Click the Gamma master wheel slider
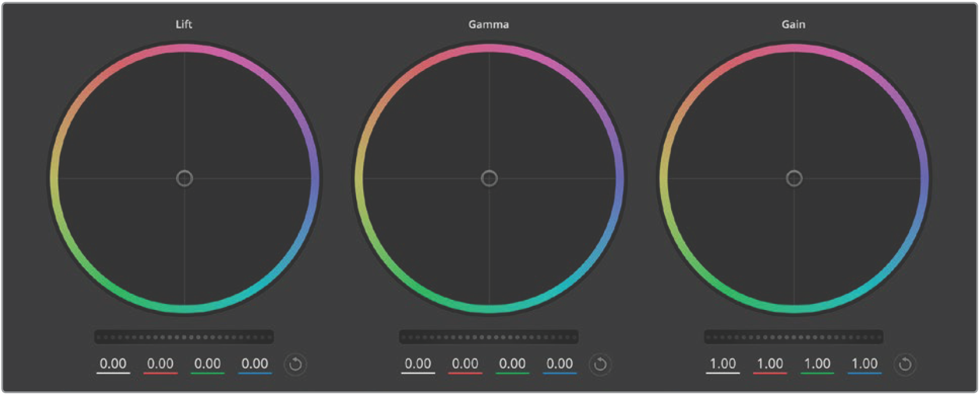Viewport: 980px width, 395px height. coord(489,337)
